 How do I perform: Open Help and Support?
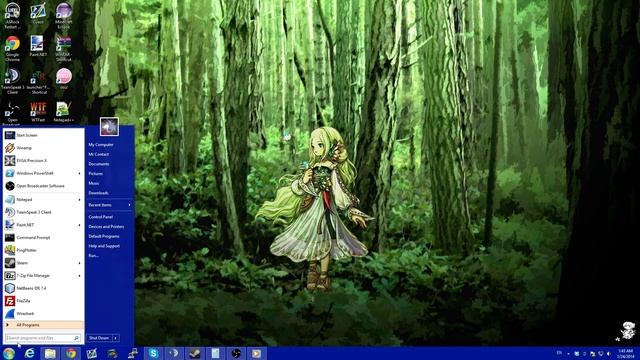pos(104,246)
